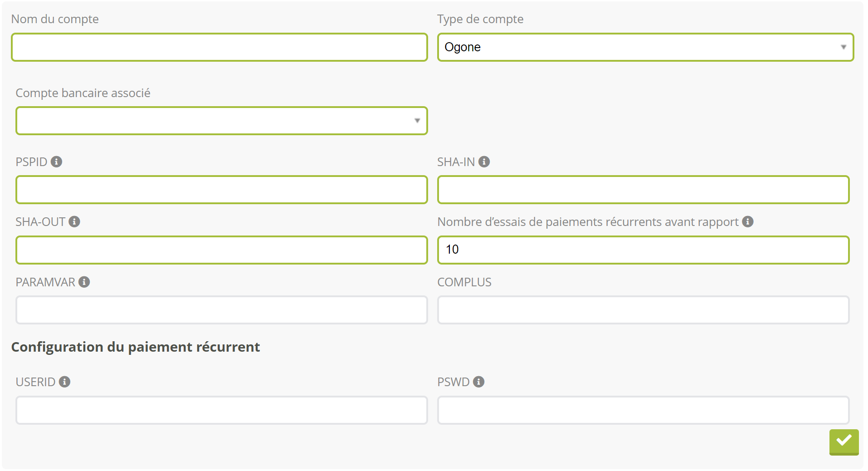
Task: Click the SHA-OUT info icon
Action: (x=74, y=222)
